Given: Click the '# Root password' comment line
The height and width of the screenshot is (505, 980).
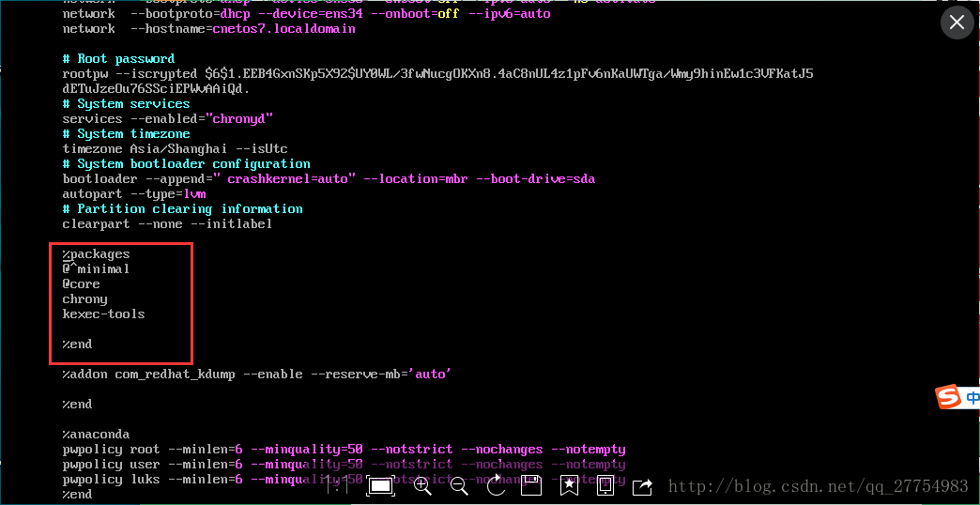Looking at the screenshot, I should 118,58.
